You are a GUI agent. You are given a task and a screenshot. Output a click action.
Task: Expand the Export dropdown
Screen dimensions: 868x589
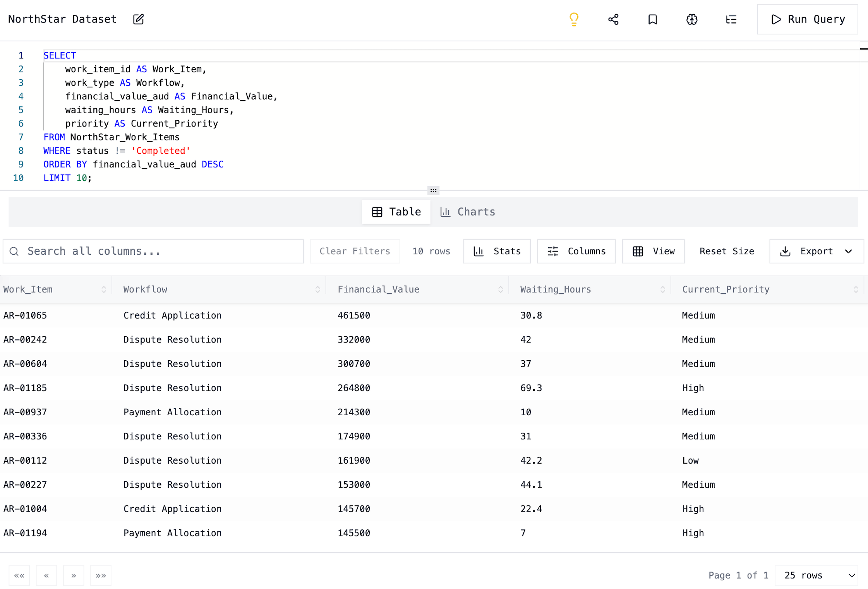point(817,252)
